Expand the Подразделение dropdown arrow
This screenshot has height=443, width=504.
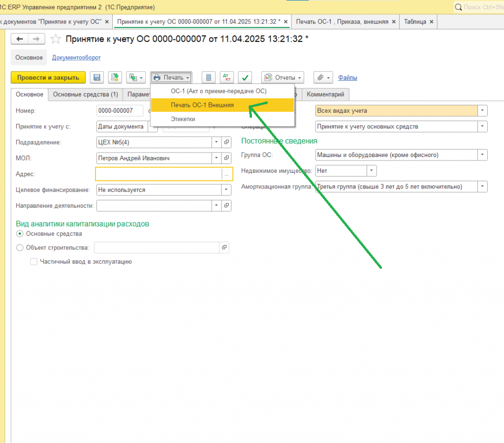tap(217, 142)
